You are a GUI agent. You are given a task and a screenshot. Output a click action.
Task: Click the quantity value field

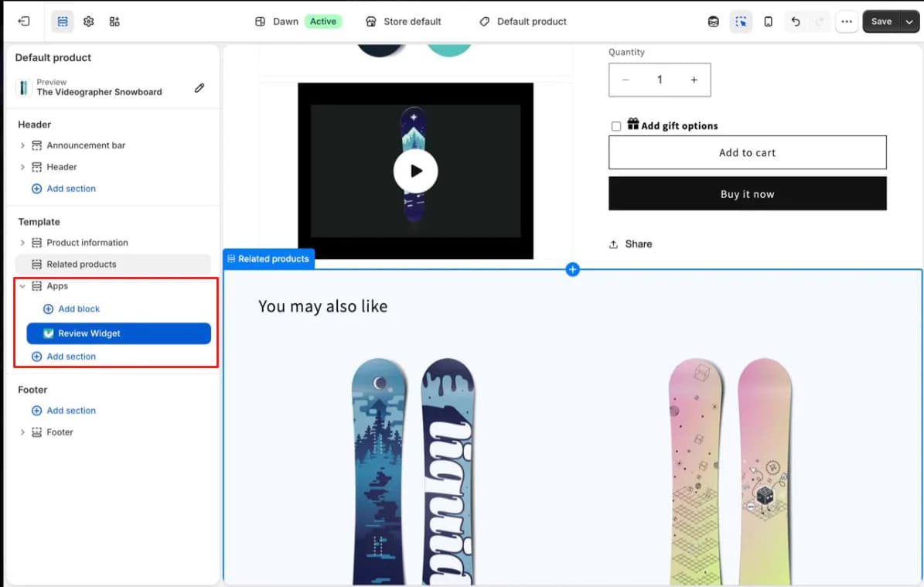point(660,80)
